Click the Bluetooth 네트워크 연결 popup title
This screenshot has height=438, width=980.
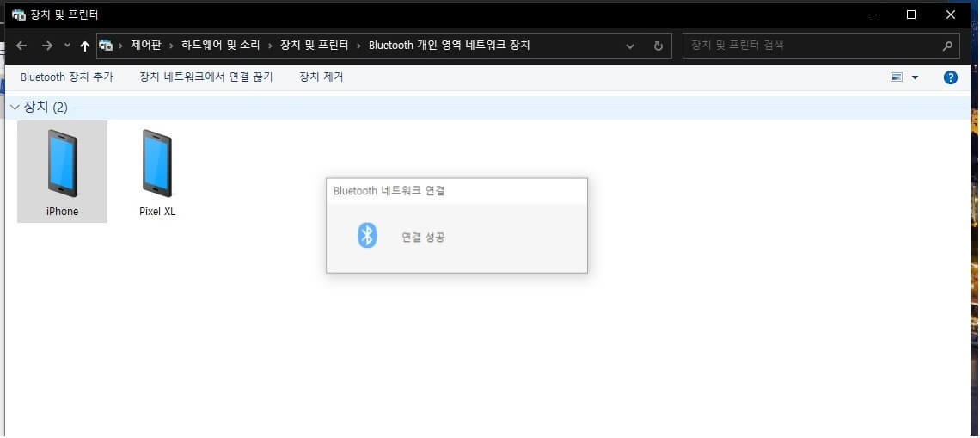click(x=389, y=191)
